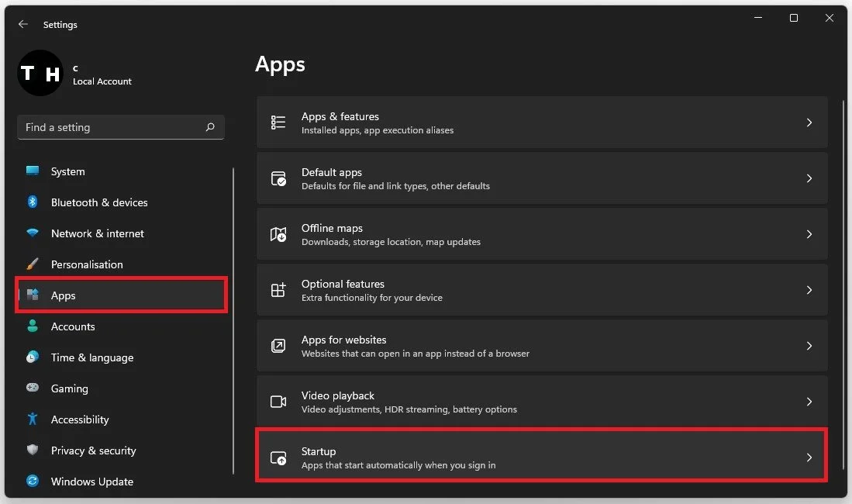Expand Apps & features via its chevron

pyautogui.click(x=809, y=123)
